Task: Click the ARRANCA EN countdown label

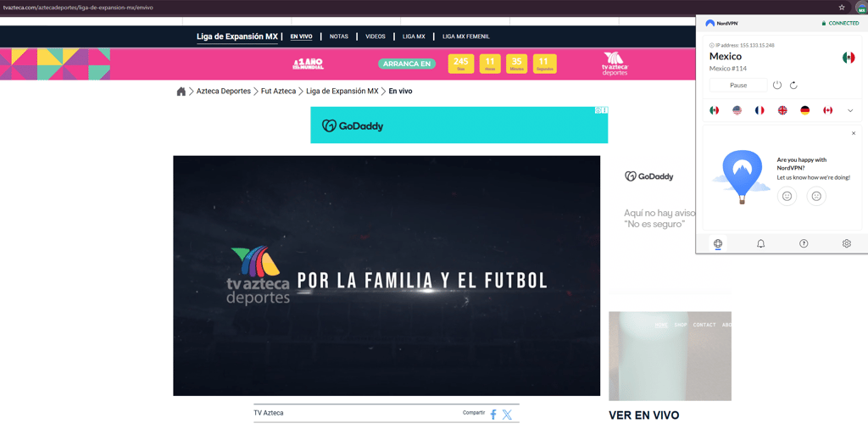Action: [407, 64]
